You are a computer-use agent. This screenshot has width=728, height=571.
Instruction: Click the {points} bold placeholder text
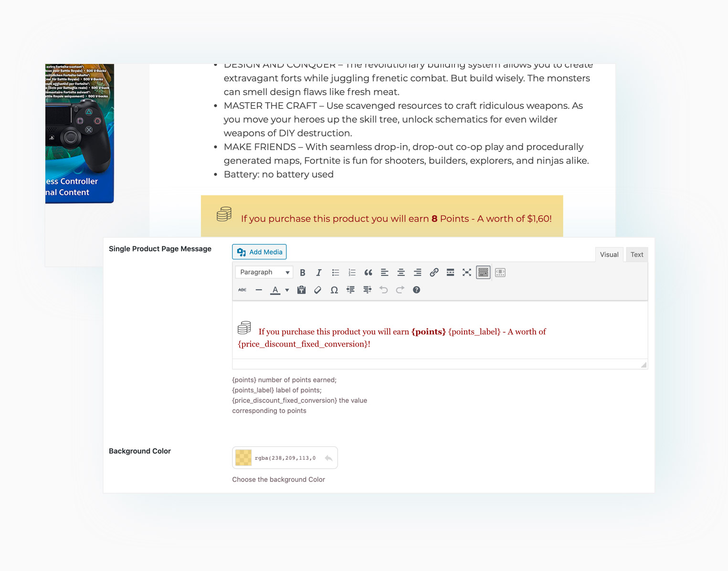pos(429,332)
